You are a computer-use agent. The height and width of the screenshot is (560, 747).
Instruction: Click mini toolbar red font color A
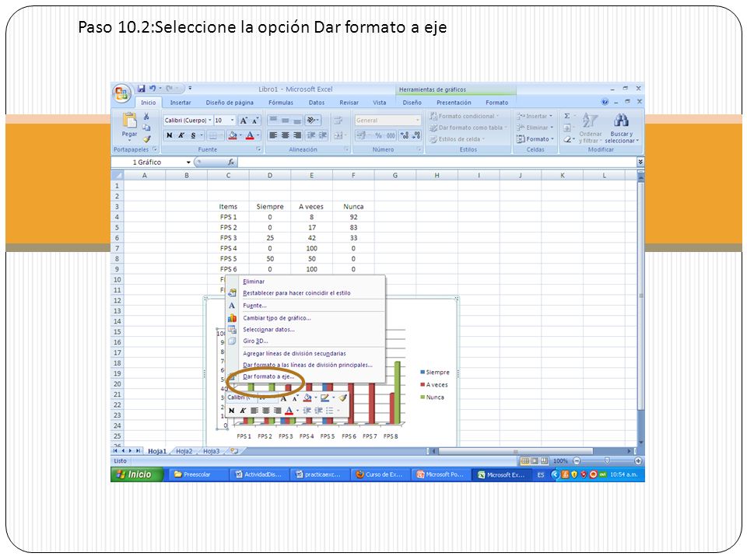click(289, 411)
